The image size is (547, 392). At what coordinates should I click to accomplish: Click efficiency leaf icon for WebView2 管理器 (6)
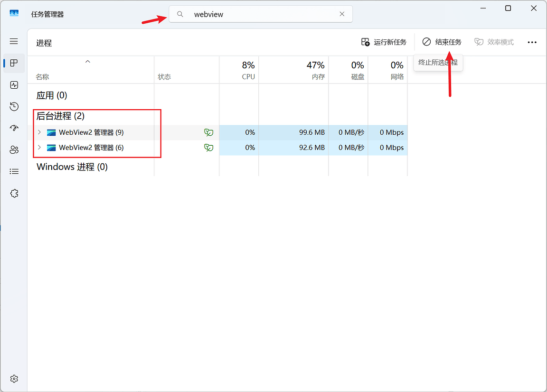[x=208, y=148]
